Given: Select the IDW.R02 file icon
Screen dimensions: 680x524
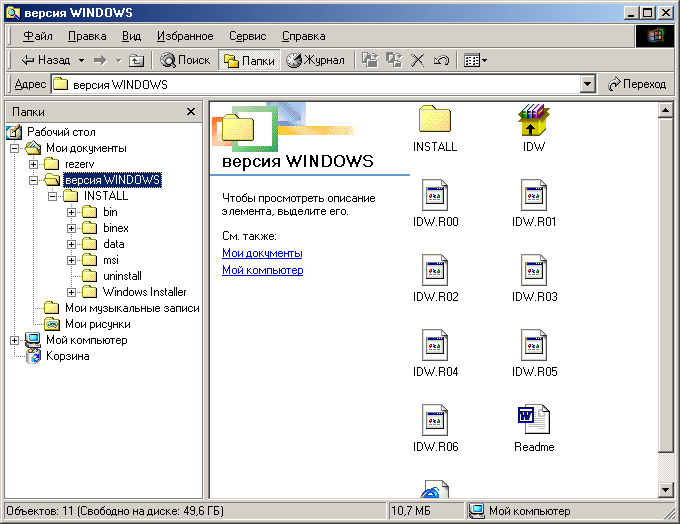Looking at the screenshot, I should click(x=435, y=270).
